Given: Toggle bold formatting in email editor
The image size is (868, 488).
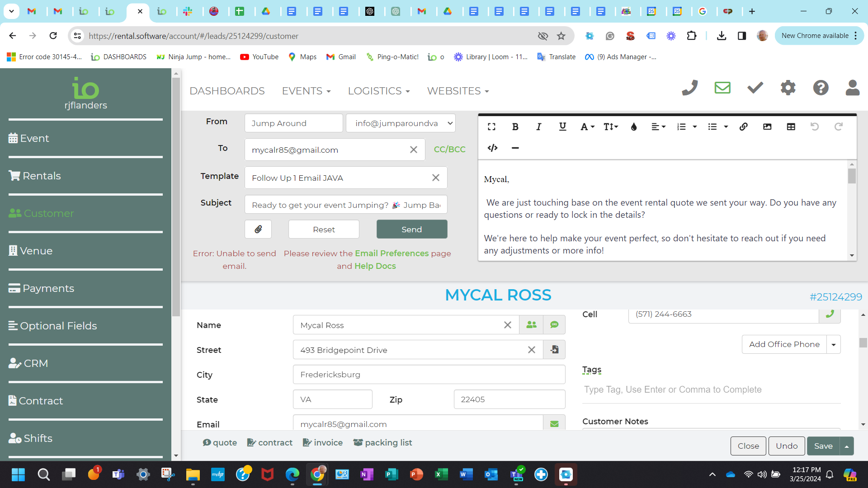Looking at the screenshot, I should 515,127.
